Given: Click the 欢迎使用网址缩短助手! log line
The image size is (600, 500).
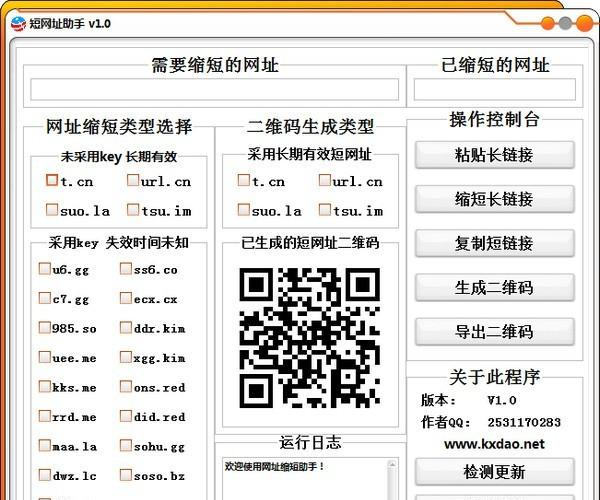Looking at the screenshot, I should [x=274, y=466].
